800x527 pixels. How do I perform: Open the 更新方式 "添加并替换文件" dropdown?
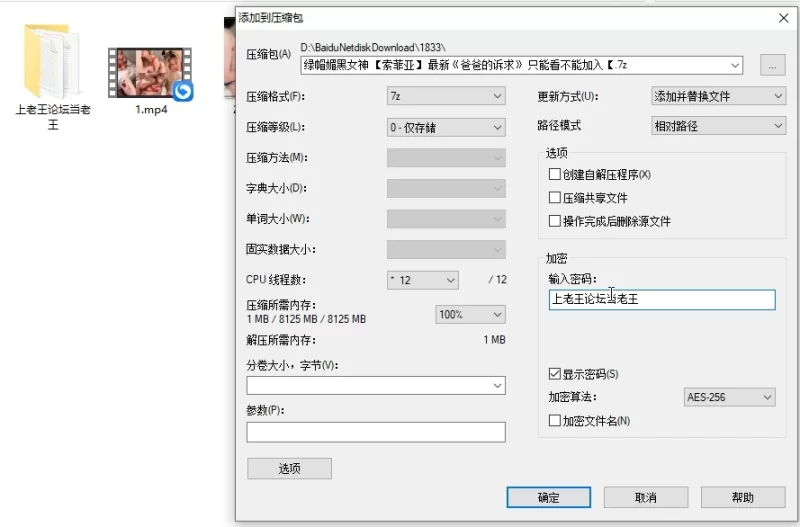(718, 96)
